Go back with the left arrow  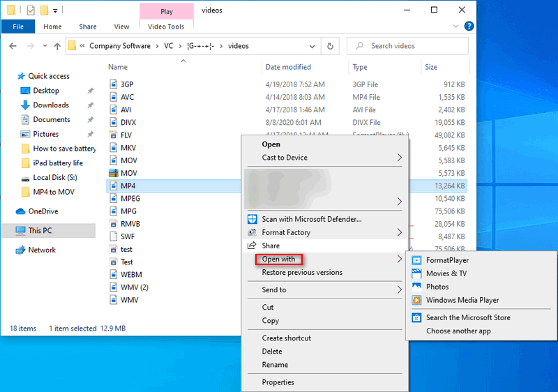click(13, 46)
